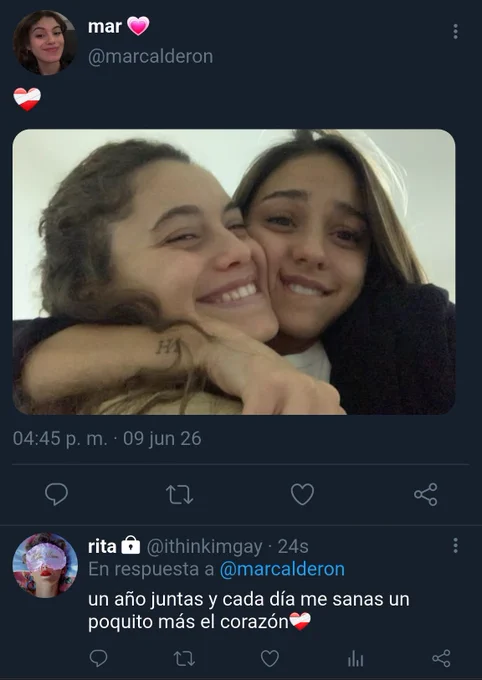Share rita's reply
Image resolution: width=482 pixels, height=680 pixels.
pyautogui.click(x=441, y=658)
